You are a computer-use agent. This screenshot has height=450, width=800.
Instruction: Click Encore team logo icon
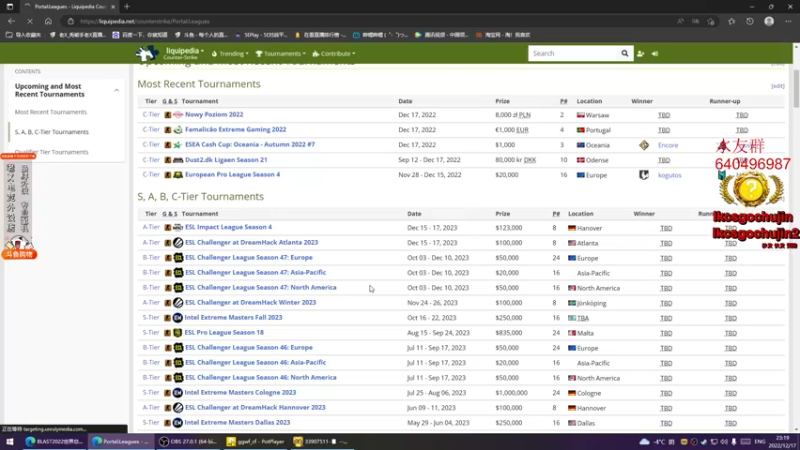click(644, 145)
